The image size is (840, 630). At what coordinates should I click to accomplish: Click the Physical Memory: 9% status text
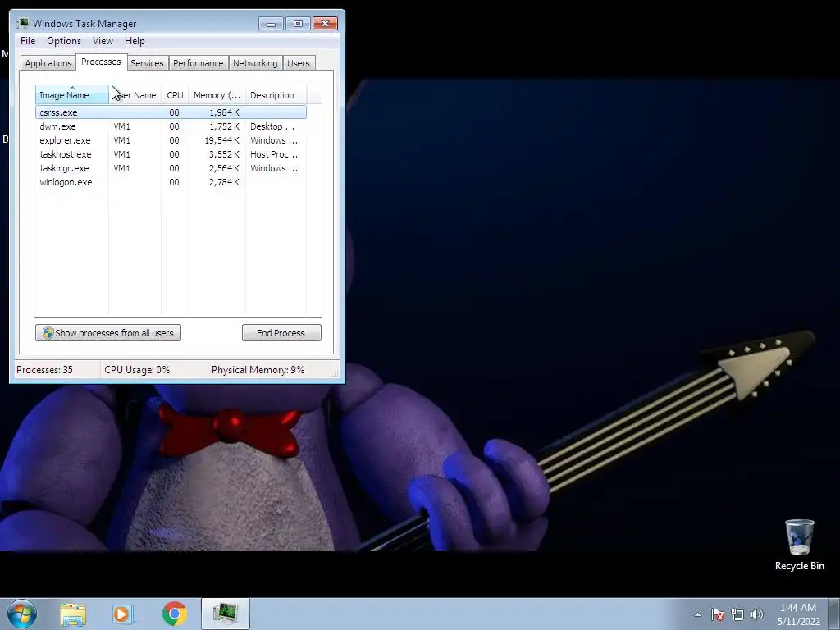tap(258, 370)
